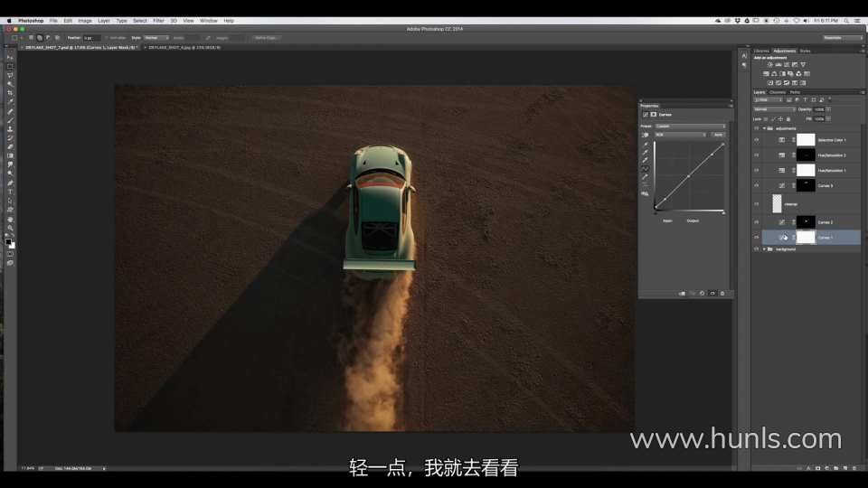Select the Rectangular Marquee tool
This screenshot has height=488, width=868.
[10, 67]
